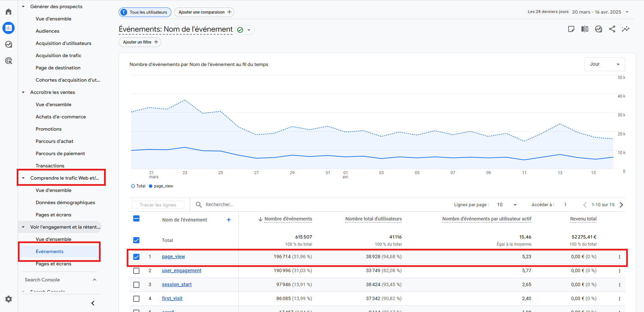Open the Home icon in left rail
The image size is (644, 312).
(9, 12)
